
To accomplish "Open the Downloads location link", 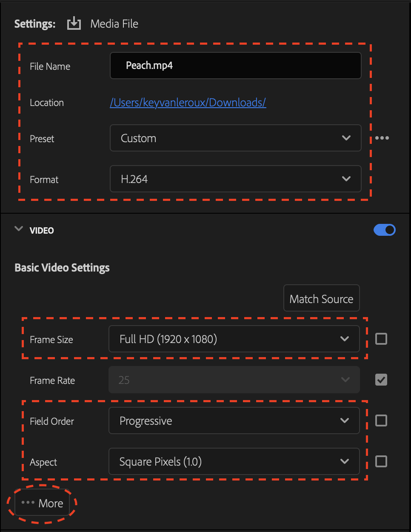I will coord(188,103).
